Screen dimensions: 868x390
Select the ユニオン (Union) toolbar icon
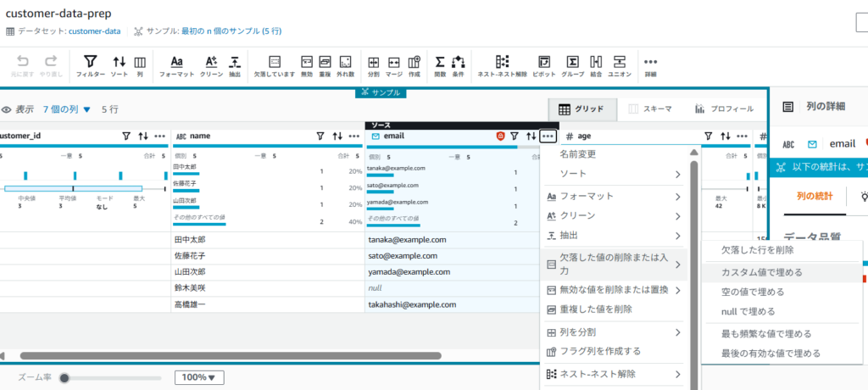click(620, 65)
